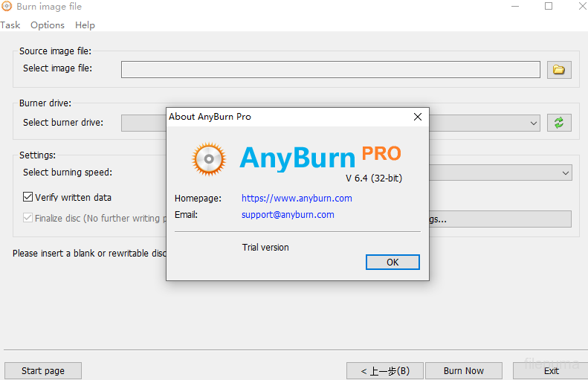Minimize the Burn image file window
The image size is (588, 380).
pyautogui.click(x=515, y=6)
